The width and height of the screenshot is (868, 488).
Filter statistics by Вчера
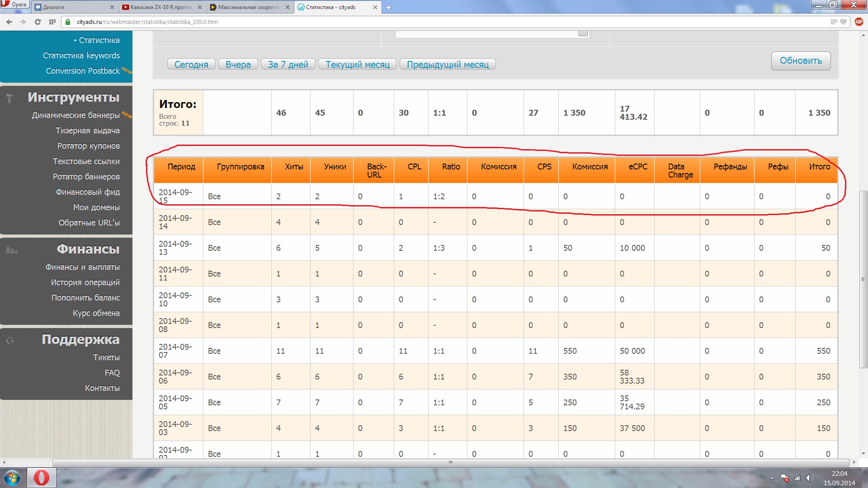[238, 64]
